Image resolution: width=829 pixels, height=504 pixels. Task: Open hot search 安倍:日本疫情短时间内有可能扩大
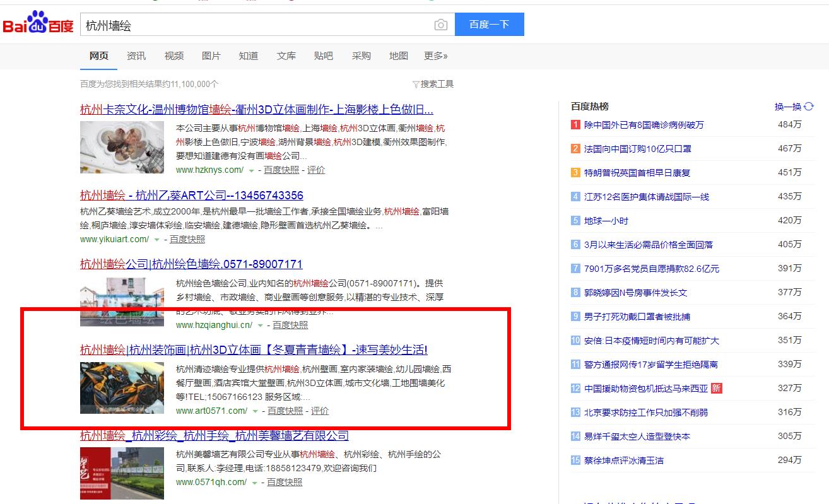(x=652, y=341)
